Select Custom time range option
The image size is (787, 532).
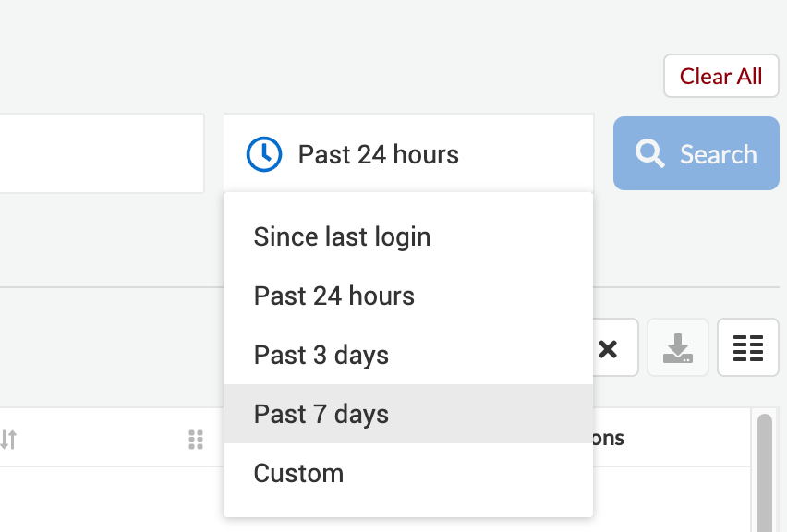pos(298,473)
